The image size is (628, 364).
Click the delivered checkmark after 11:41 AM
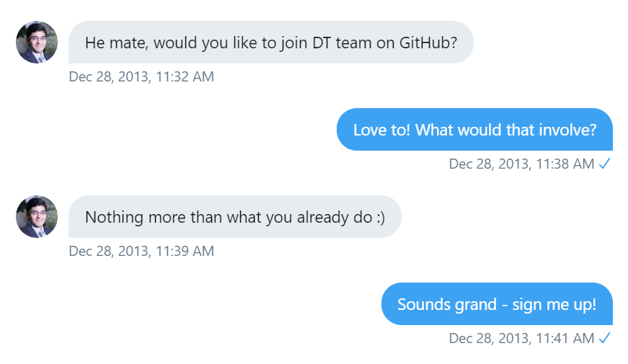(604, 338)
